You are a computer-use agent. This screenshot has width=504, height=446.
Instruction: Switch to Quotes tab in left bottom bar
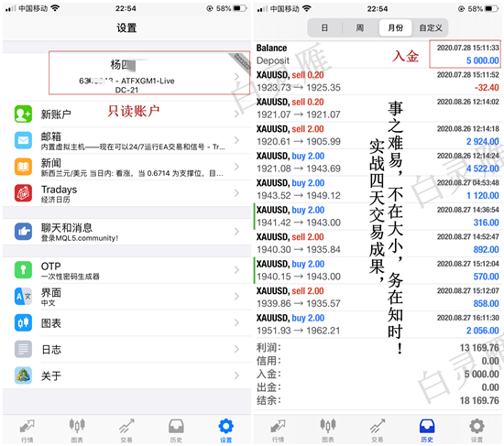pos(27,430)
